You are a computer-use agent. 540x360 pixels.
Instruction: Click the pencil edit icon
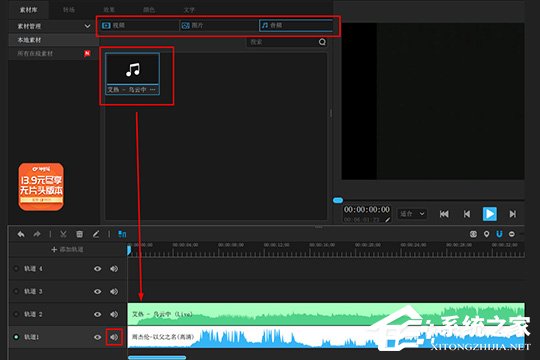(x=96, y=234)
